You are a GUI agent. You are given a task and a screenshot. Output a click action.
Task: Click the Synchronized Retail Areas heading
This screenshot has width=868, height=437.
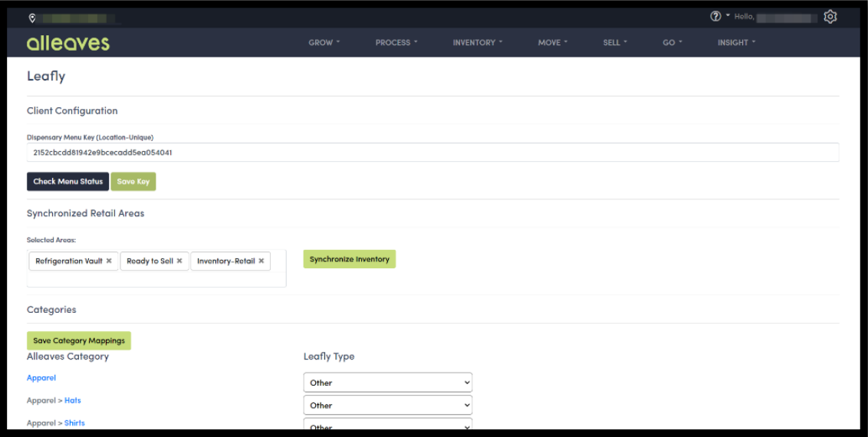[x=85, y=213]
